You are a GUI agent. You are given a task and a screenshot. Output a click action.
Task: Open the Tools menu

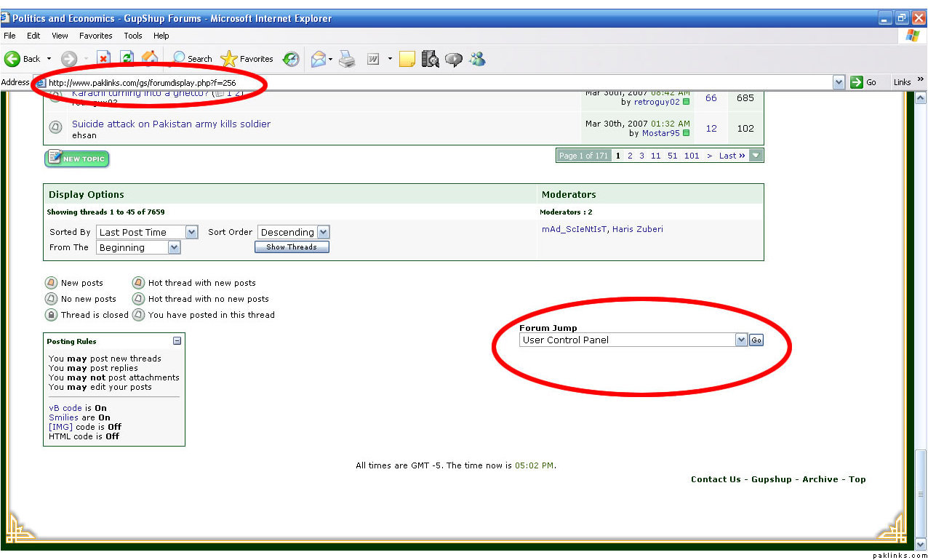[133, 36]
